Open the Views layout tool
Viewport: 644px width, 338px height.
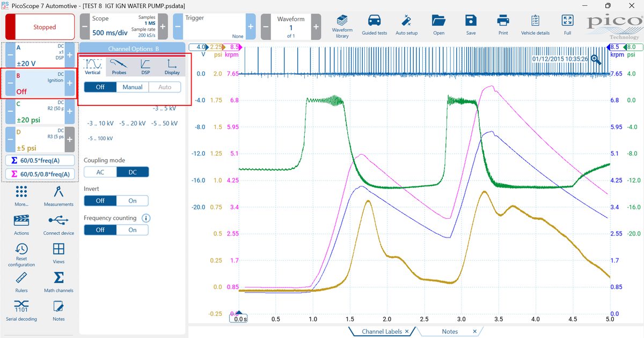pyautogui.click(x=58, y=253)
